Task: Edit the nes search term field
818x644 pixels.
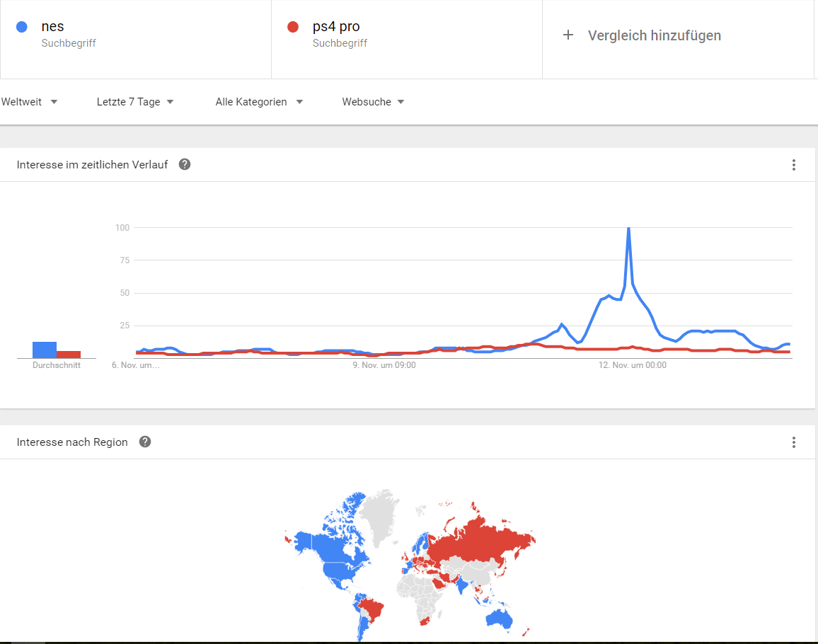Action: coord(53,27)
